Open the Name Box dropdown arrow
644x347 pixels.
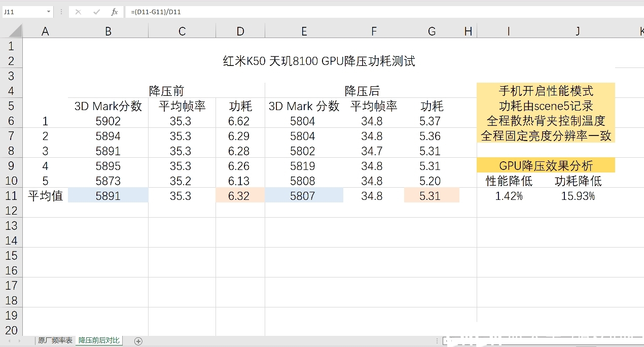[49, 12]
